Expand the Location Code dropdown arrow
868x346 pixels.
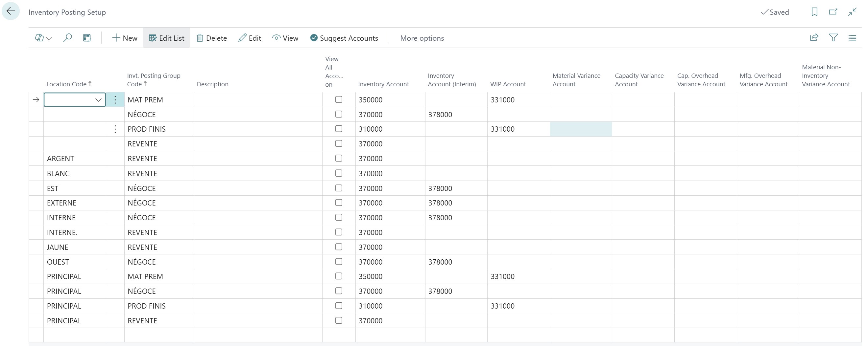click(x=98, y=100)
